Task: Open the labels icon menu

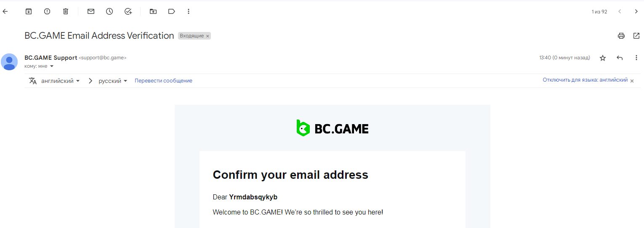Action: [171, 12]
